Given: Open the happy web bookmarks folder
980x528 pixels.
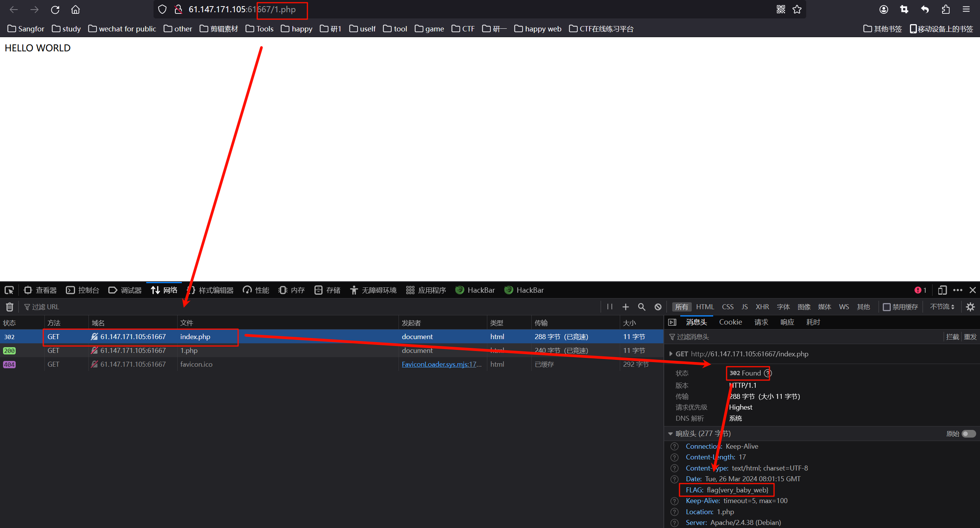Looking at the screenshot, I should (x=537, y=29).
